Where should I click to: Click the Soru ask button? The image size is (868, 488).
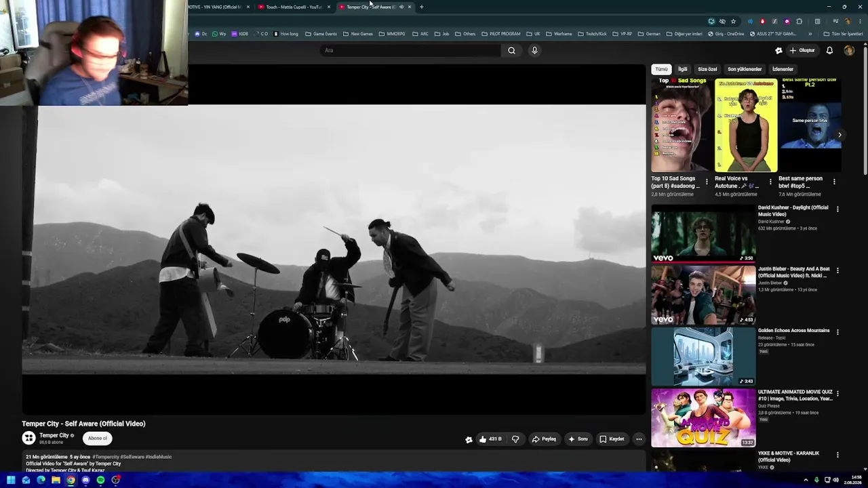(578, 439)
